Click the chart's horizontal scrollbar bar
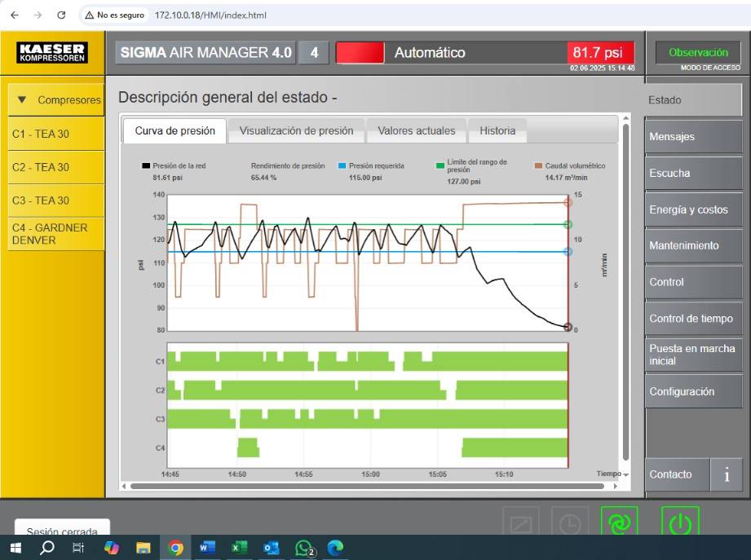Image resolution: width=751 pixels, height=560 pixels. 367,487
